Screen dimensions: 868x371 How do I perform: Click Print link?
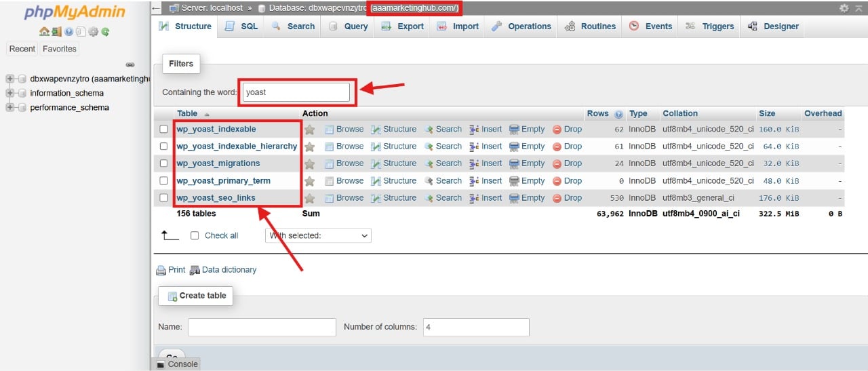170,270
